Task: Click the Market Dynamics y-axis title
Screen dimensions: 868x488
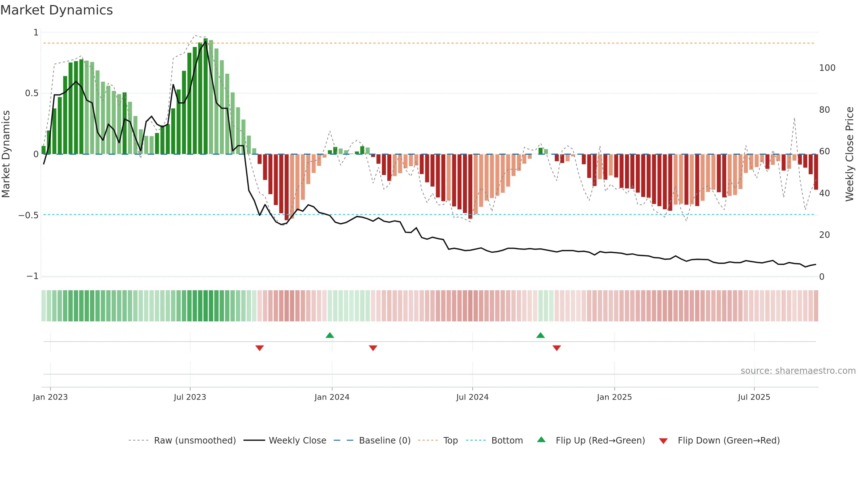Action: (6, 154)
